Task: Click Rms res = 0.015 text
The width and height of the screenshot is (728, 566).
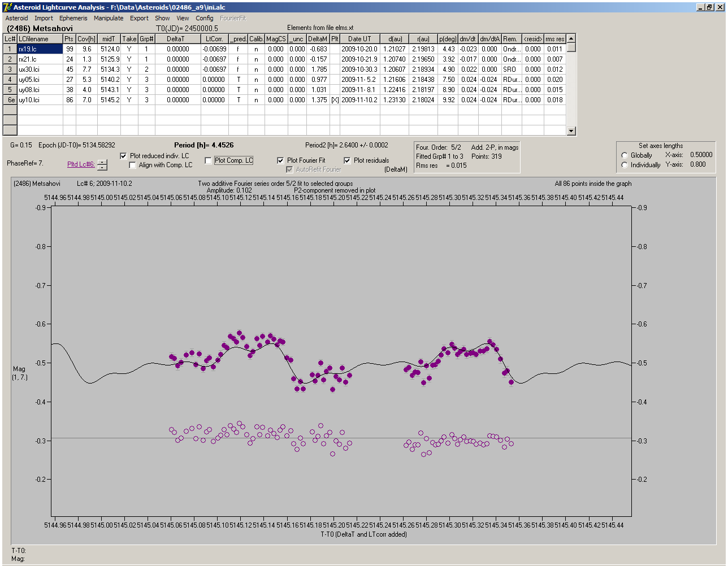Action: 441,166
